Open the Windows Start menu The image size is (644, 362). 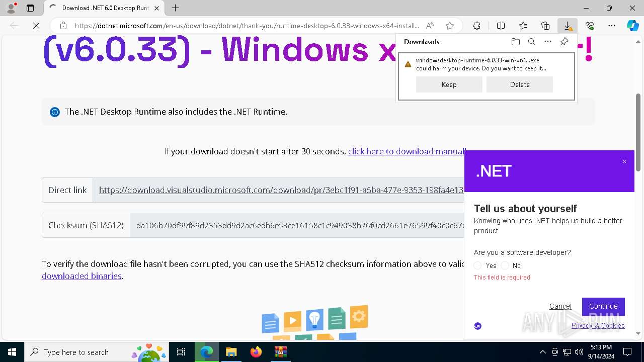(12, 352)
